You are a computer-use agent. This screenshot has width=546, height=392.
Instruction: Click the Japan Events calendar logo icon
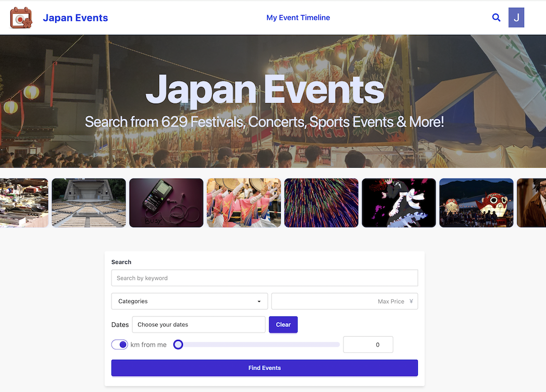21,18
